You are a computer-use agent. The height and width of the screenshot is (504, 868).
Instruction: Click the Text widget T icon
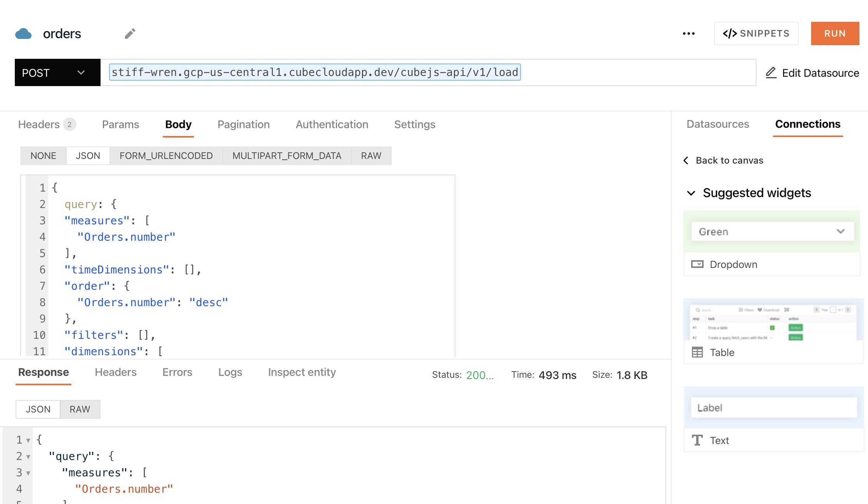click(x=697, y=441)
